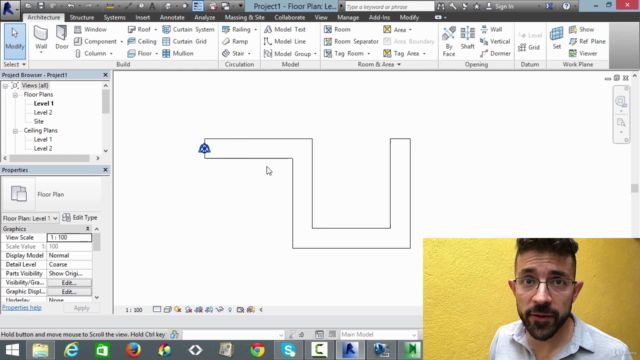Click the Set work plane tool
This screenshot has width=640, height=360.
click(557, 38)
